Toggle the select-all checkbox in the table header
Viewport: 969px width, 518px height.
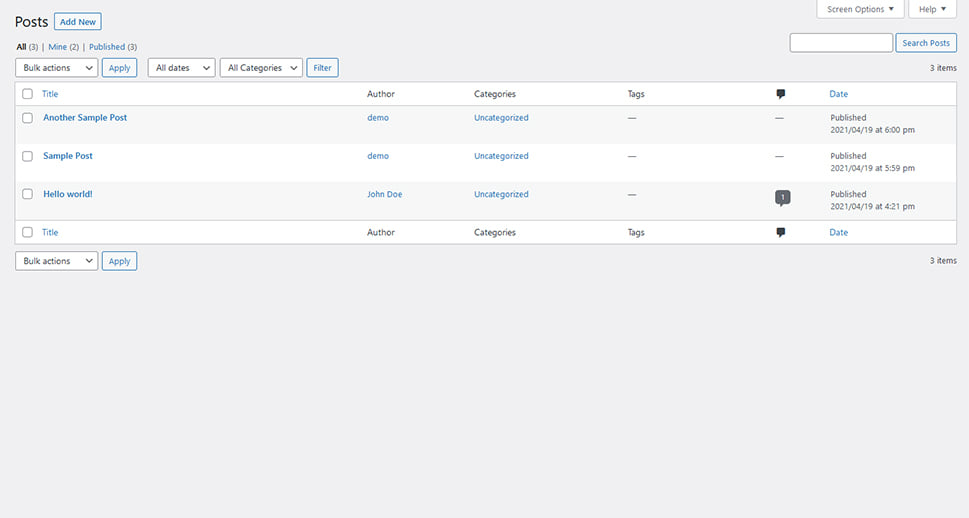coord(27,94)
